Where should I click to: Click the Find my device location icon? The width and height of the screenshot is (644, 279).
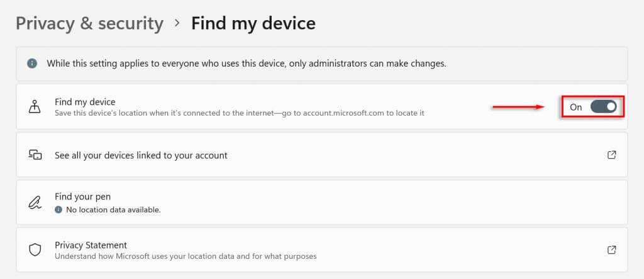pos(35,107)
